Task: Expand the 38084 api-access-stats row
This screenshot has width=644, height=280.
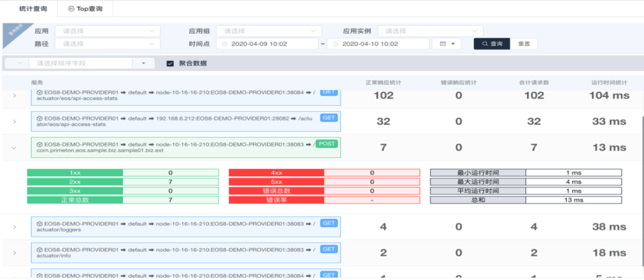Action: [15, 96]
